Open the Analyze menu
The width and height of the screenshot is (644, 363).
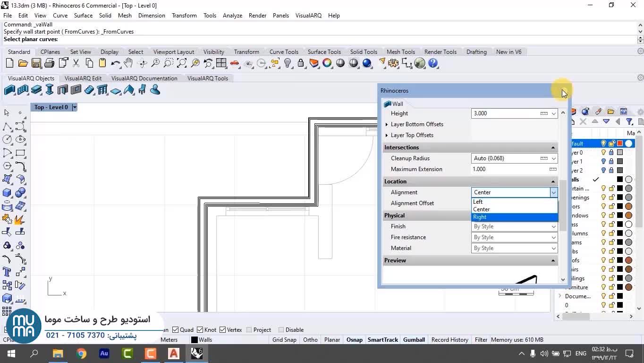pyautogui.click(x=232, y=16)
